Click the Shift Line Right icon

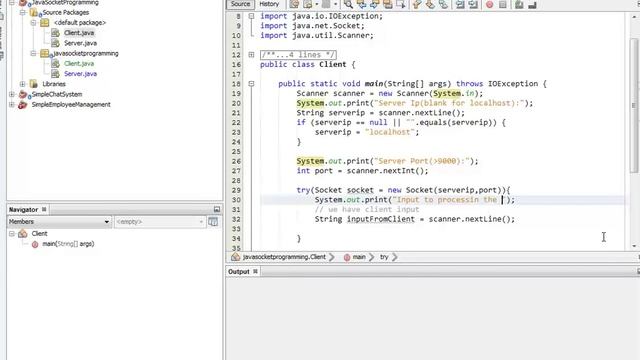[x=473, y=4]
